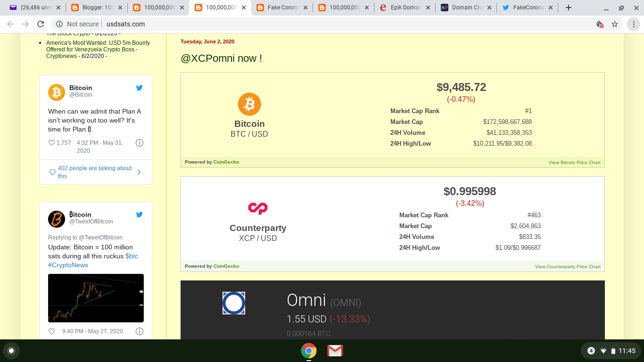644x362 pixels.
Task: Click the Bitcoin logo in price widget
Action: (x=249, y=104)
